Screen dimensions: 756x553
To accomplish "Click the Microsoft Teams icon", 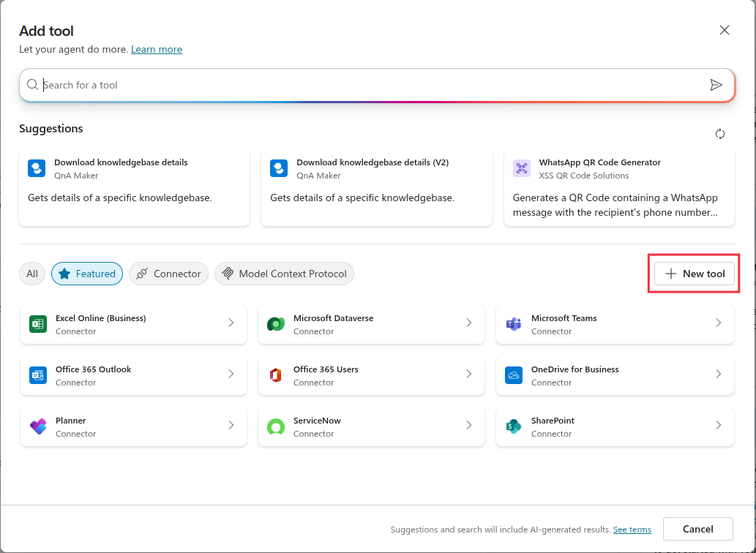I will 514,324.
